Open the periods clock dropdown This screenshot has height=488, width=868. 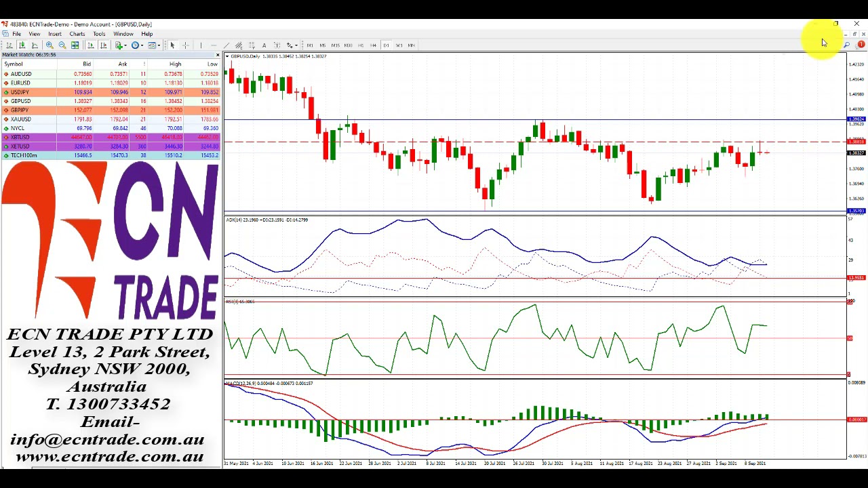[x=138, y=45]
